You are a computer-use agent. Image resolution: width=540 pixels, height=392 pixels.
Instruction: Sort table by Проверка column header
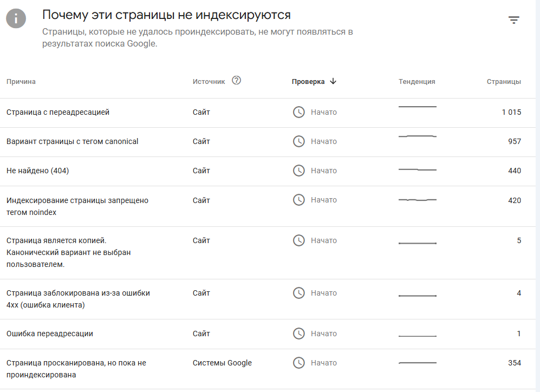coord(308,82)
